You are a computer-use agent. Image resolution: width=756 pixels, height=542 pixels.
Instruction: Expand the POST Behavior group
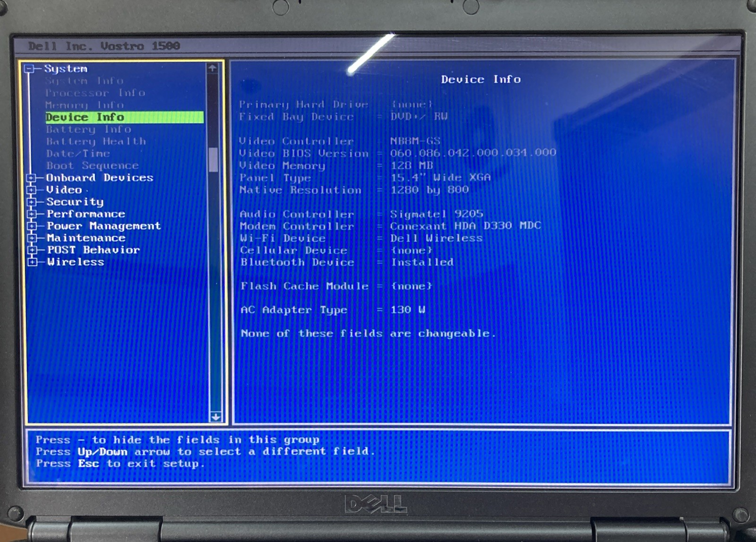[32, 250]
